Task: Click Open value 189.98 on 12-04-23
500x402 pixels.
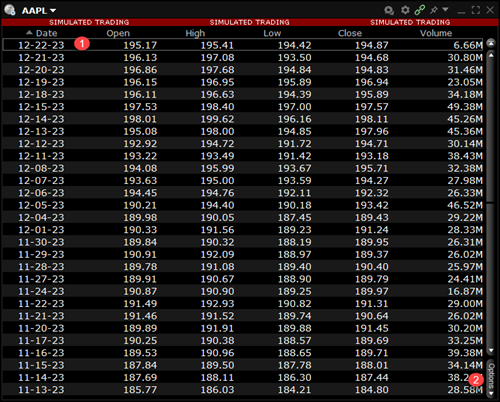Action: (140, 218)
